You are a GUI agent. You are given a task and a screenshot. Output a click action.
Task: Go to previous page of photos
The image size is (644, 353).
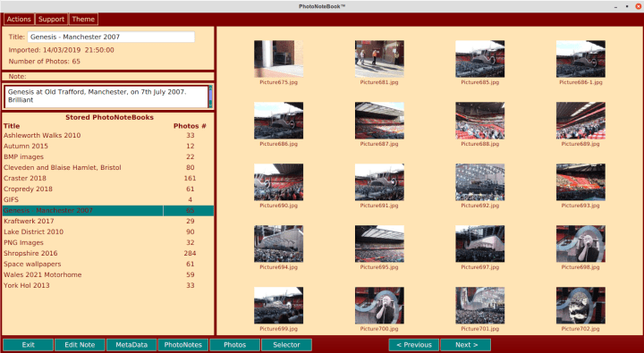pos(414,345)
